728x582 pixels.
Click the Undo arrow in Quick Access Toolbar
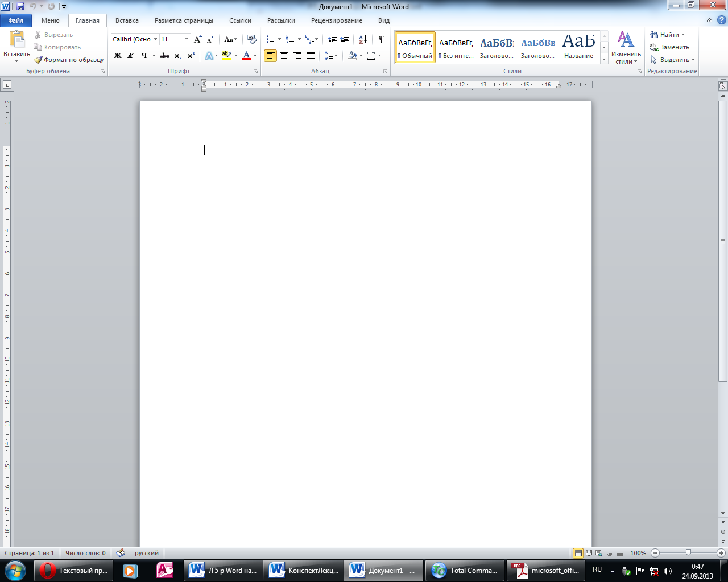click(33, 6)
